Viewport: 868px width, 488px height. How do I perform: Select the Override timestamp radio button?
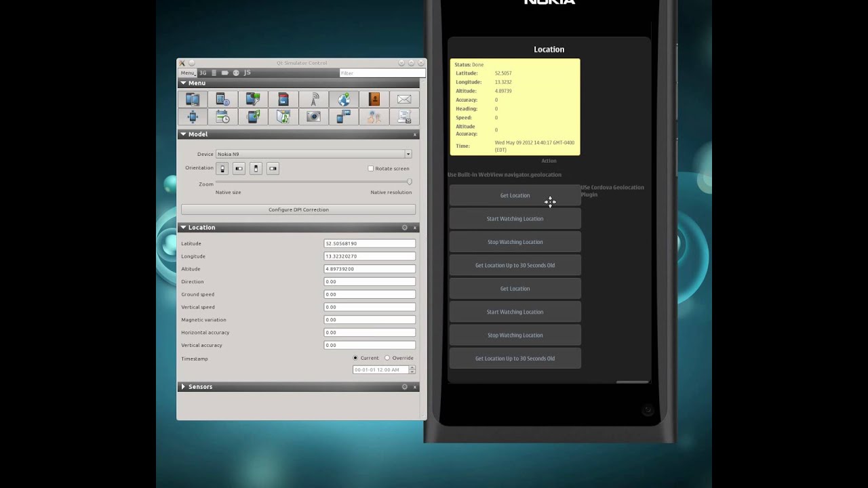pos(387,358)
